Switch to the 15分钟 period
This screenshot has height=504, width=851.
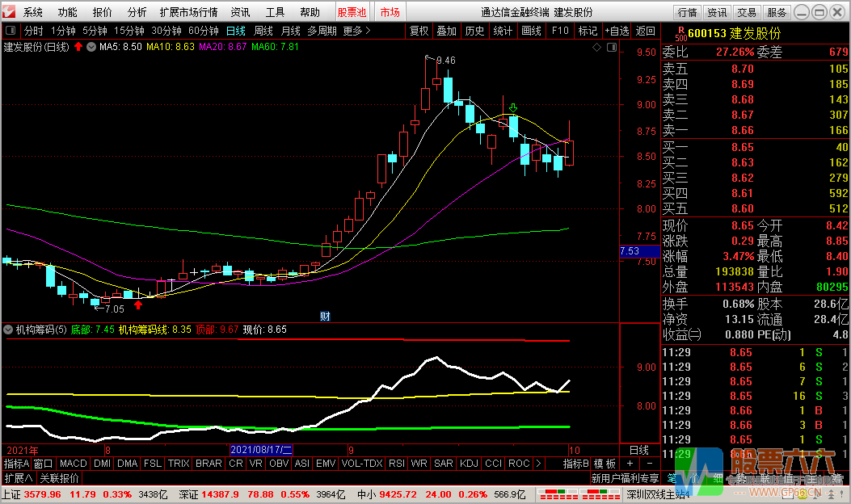click(x=128, y=31)
